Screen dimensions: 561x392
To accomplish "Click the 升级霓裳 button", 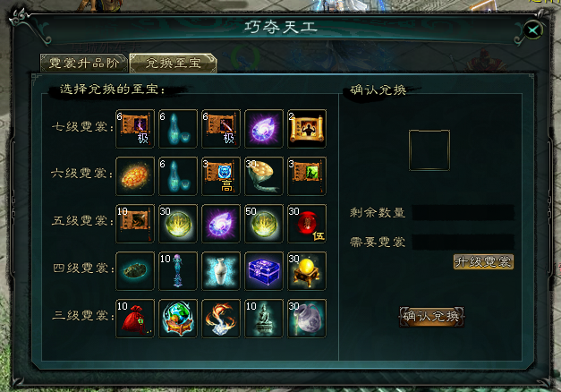I will point(483,262).
